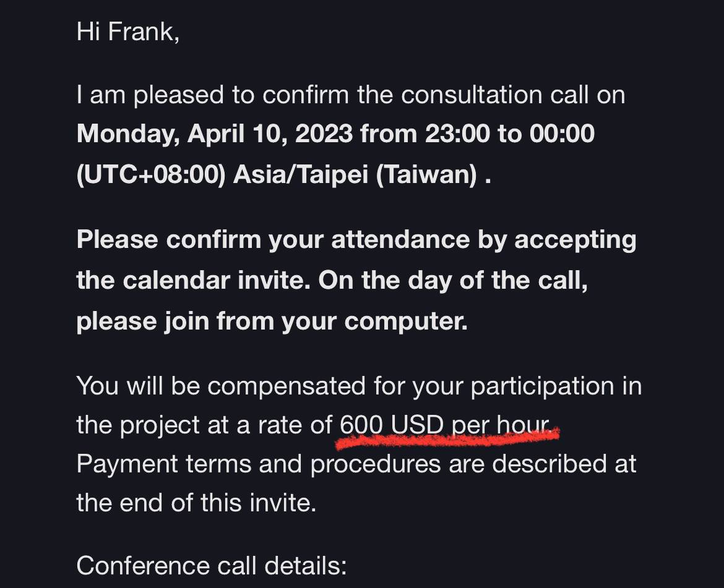724x588 pixels.
Task: Click the underlined "600 USD per hour" rate
Action: (446, 425)
